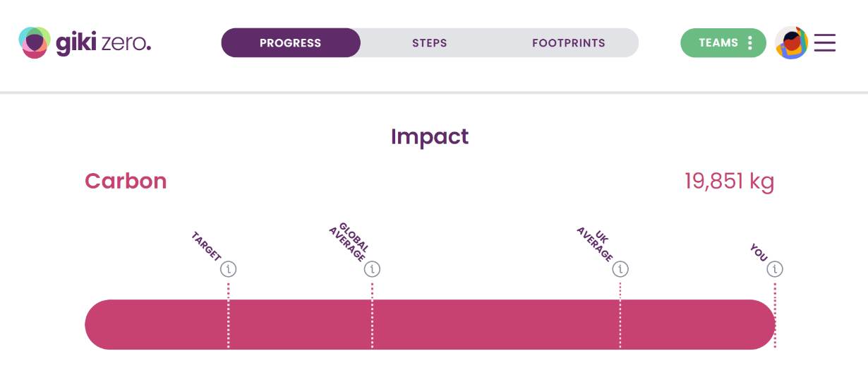Click the giki zero wordmark text
868x392 pixels.
click(x=103, y=43)
